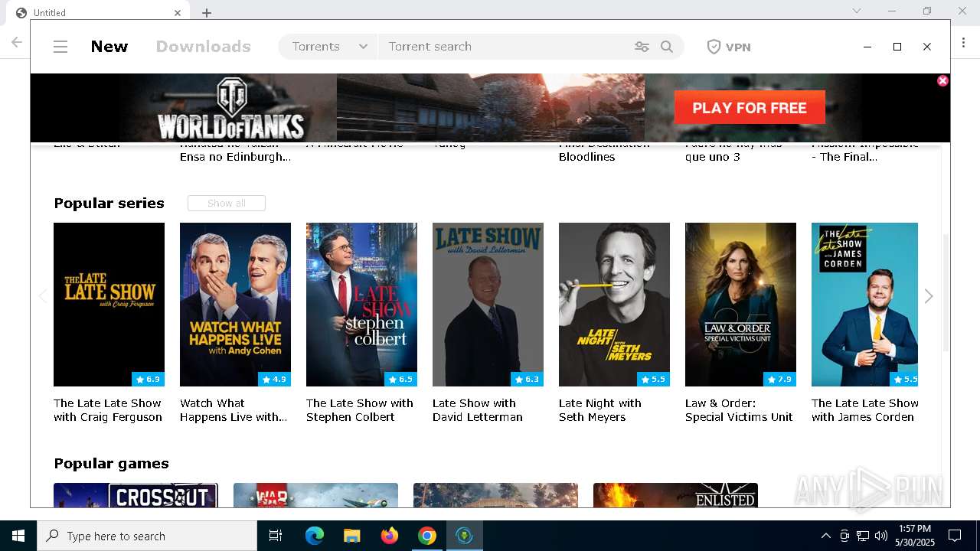Open Late Night Seth Meyers poster

pyautogui.click(x=614, y=305)
